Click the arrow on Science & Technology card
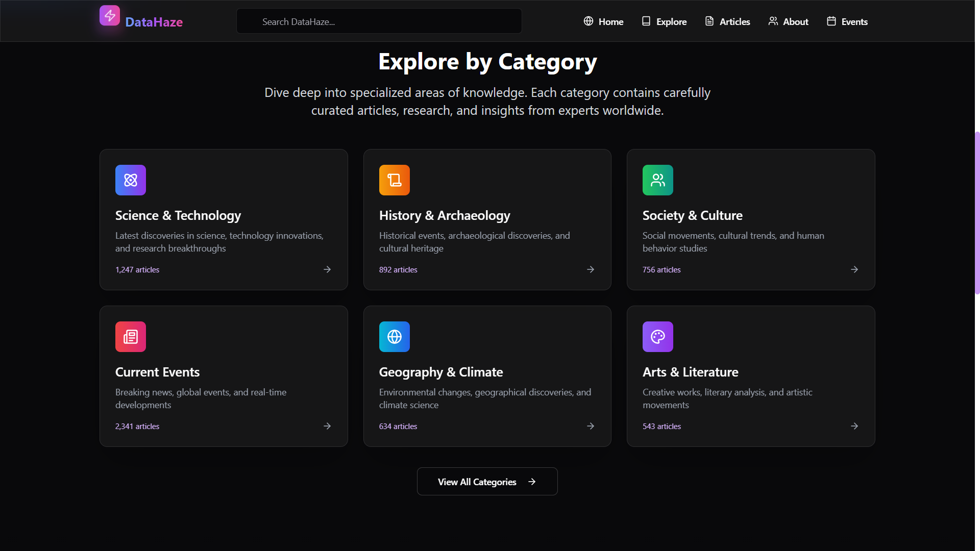The height and width of the screenshot is (551, 980). pyautogui.click(x=327, y=269)
